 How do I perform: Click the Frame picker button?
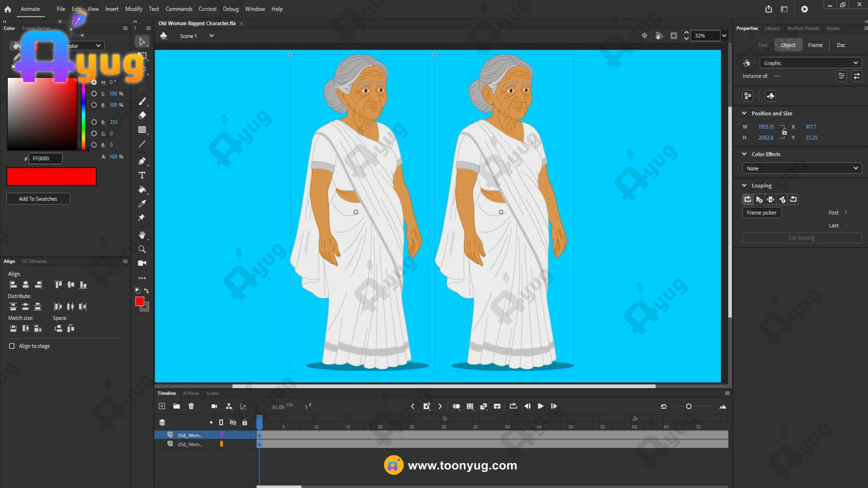(x=761, y=213)
